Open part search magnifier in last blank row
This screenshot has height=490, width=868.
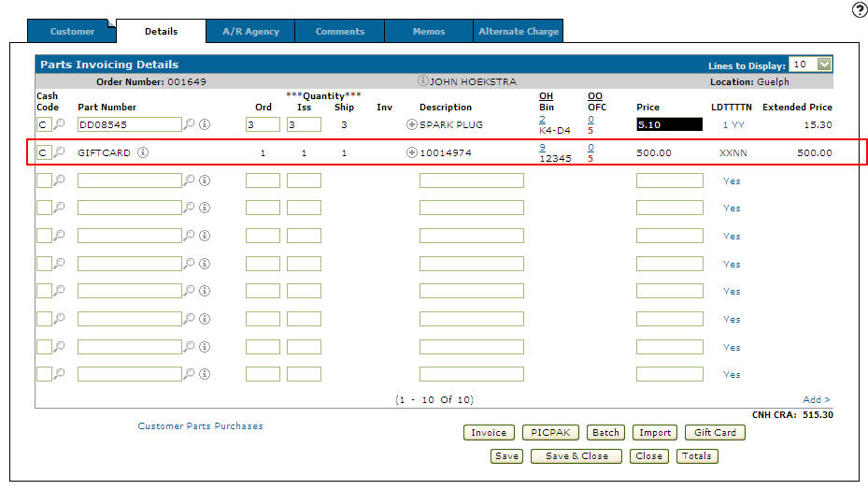(190, 374)
